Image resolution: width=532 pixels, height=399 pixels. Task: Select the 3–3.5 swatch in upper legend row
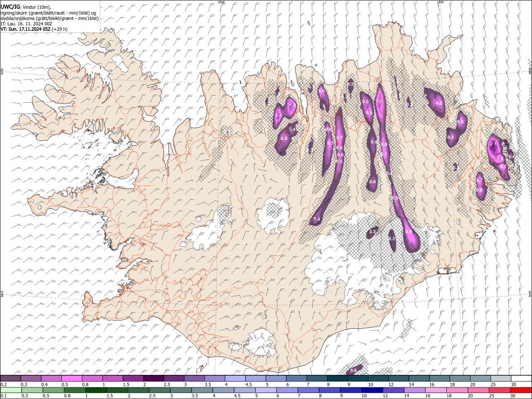(x=194, y=379)
